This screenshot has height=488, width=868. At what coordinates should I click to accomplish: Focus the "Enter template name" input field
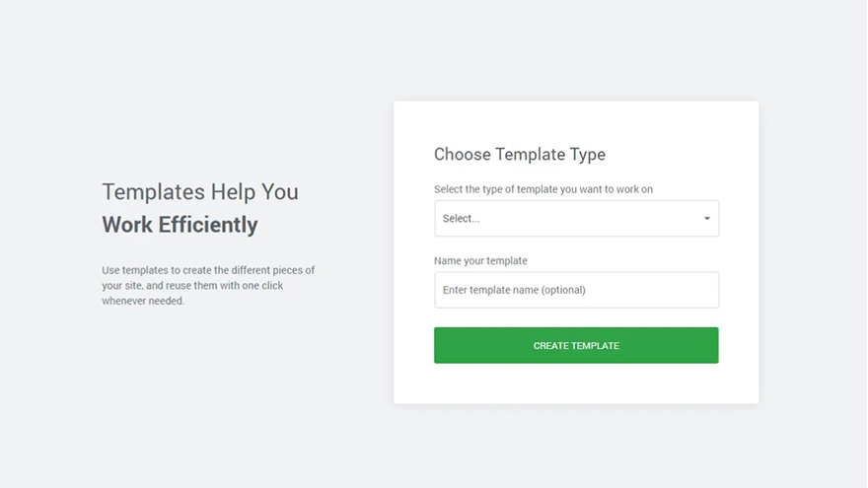tap(576, 290)
